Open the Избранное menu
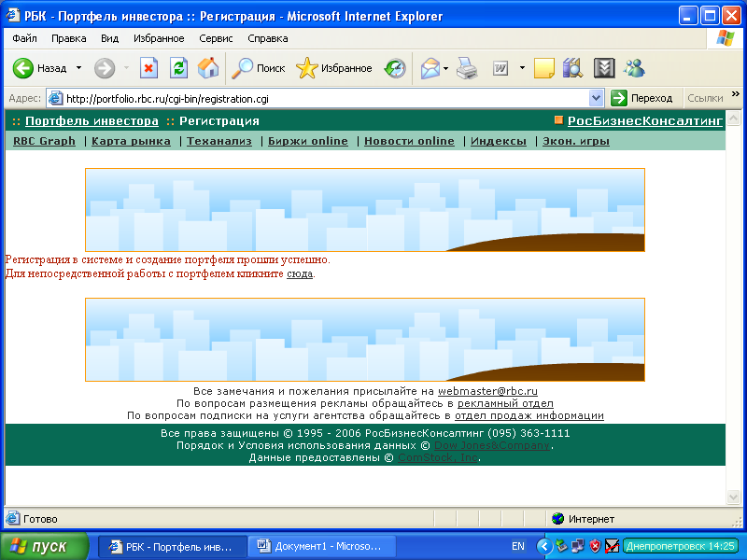Screen dimensions: 747x560 [x=159, y=38]
